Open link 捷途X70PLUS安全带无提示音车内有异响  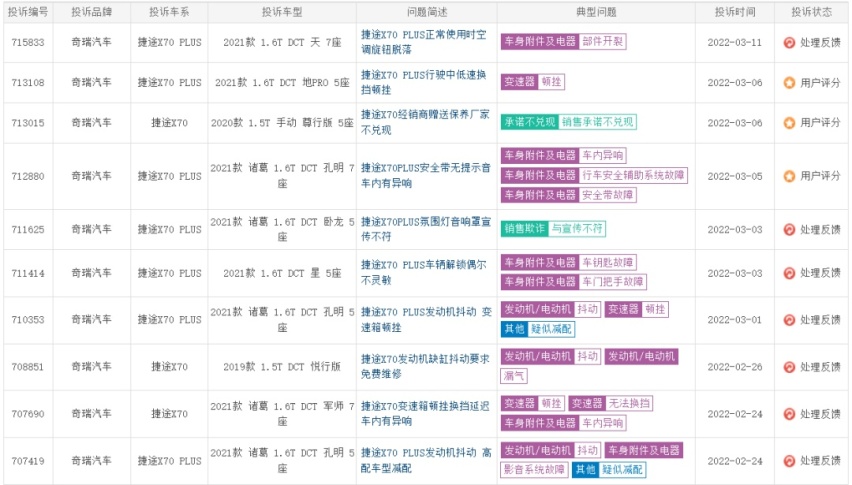pos(426,175)
